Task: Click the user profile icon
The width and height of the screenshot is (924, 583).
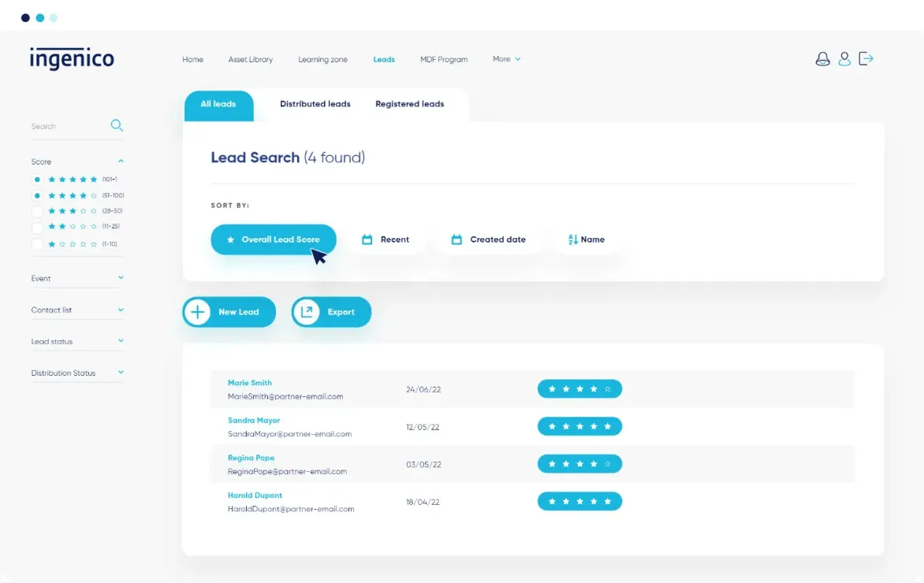Action: 844,58
